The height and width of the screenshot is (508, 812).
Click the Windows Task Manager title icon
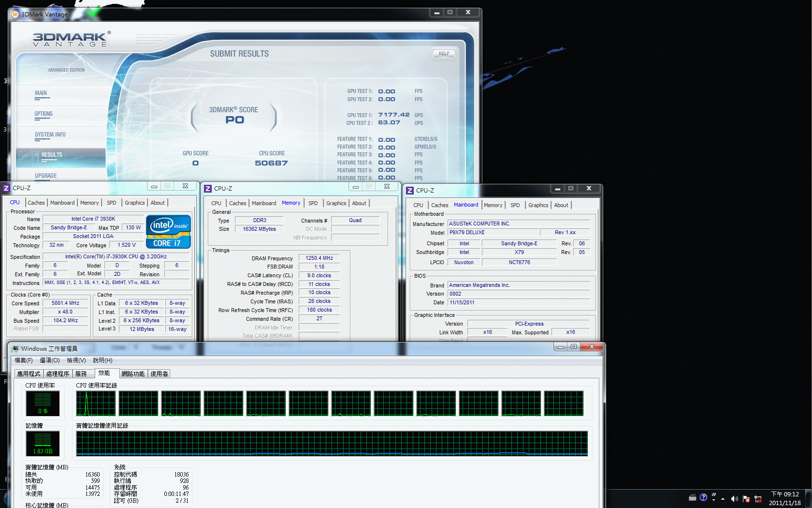15,348
